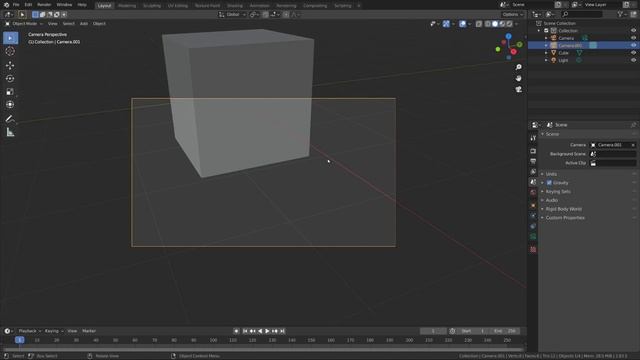Viewport: 640px width, 360px height.
Task: Open the Global transform orientation dropdown
Action: pos(233,15)
